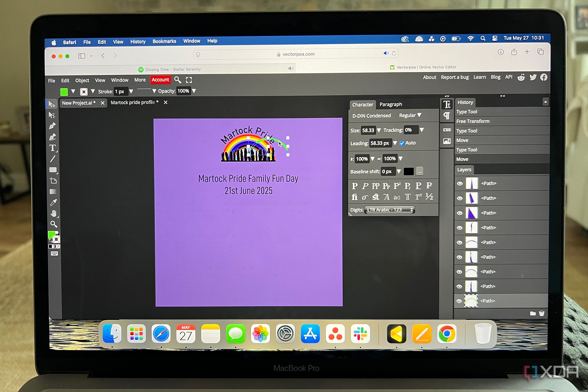Toggle Auto leading checkbox
588x392 pixels.
tap(402, 143)
